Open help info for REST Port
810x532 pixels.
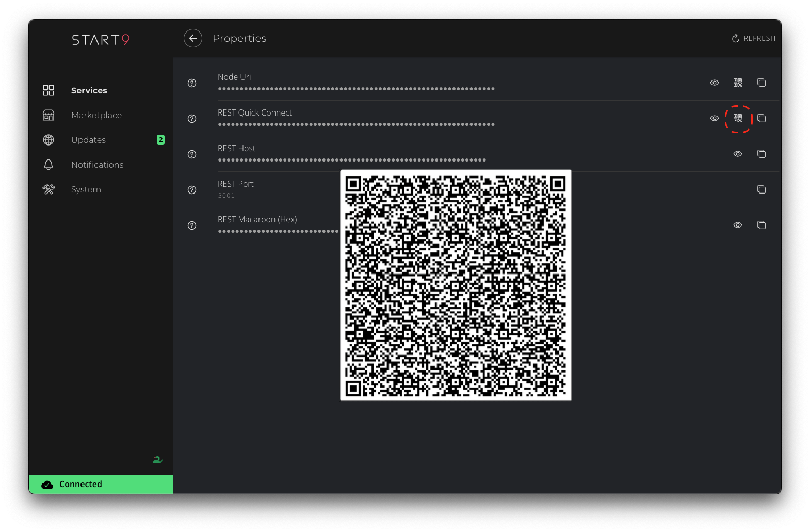192,190
